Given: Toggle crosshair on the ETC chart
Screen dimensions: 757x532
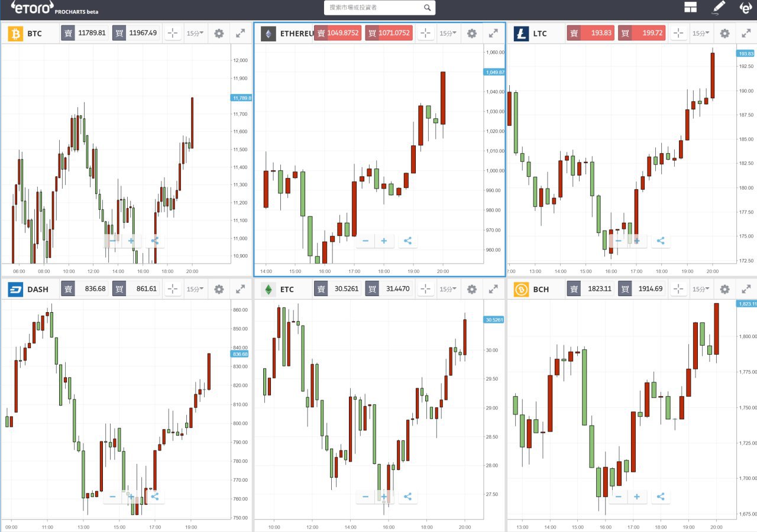Looking at the screenshot, I should [425, 290].
